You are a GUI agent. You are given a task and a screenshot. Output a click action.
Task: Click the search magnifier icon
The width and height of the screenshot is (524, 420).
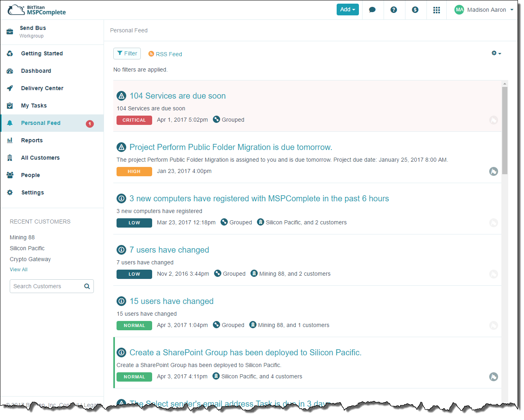click(87, 286)
